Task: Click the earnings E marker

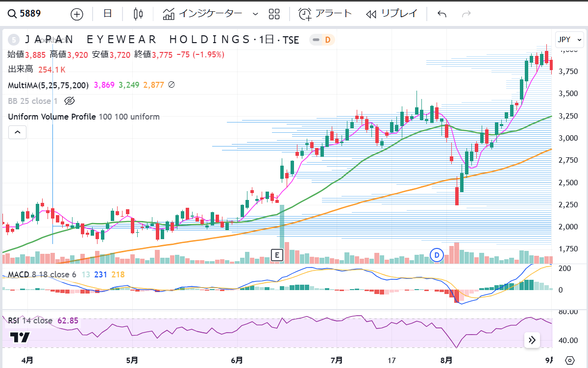Action: [x=277, y=254]
